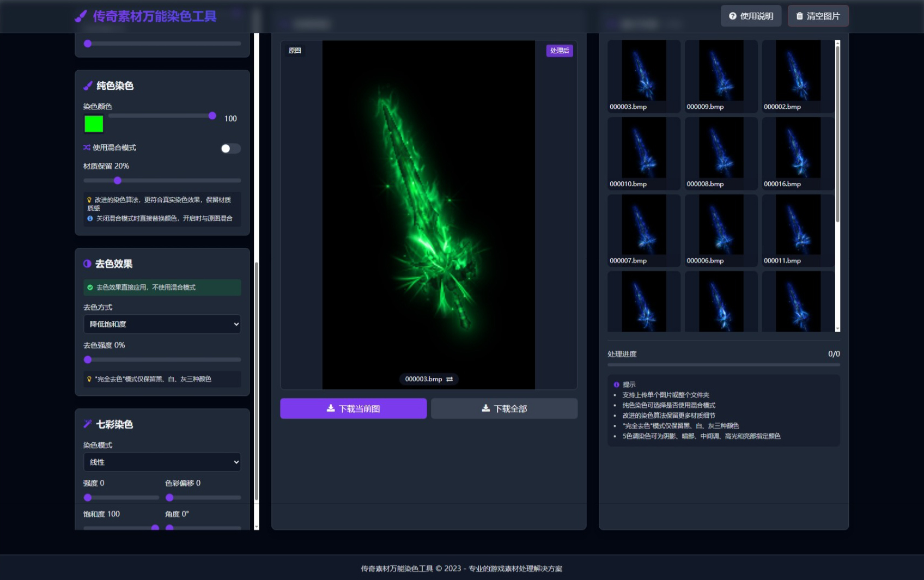Switch preview to 处理后 view
This screenshot has height=580, width=924.
click(x=560, y=51)
